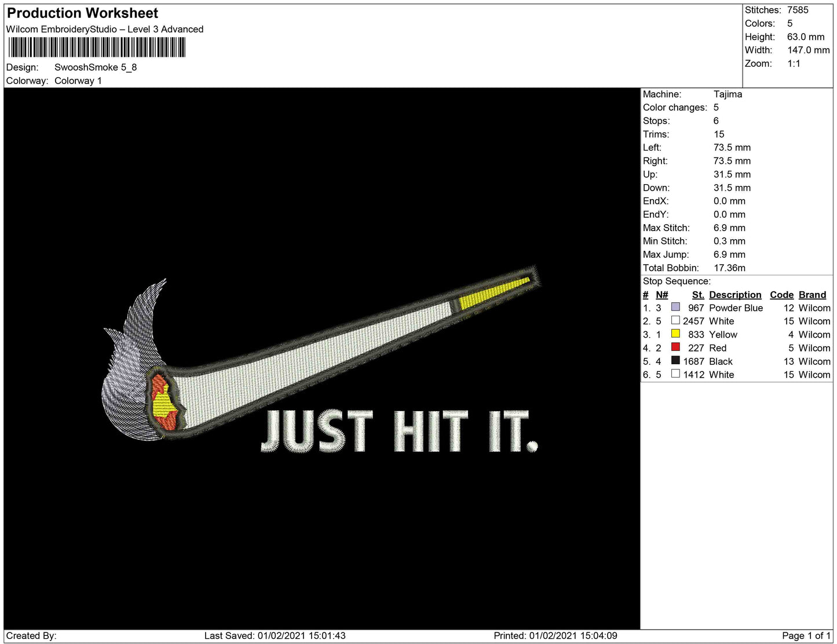Click the Black thread color swatch
Image resolution: width=837 pixels, height=644 pixels.
(x=675, y=360)
